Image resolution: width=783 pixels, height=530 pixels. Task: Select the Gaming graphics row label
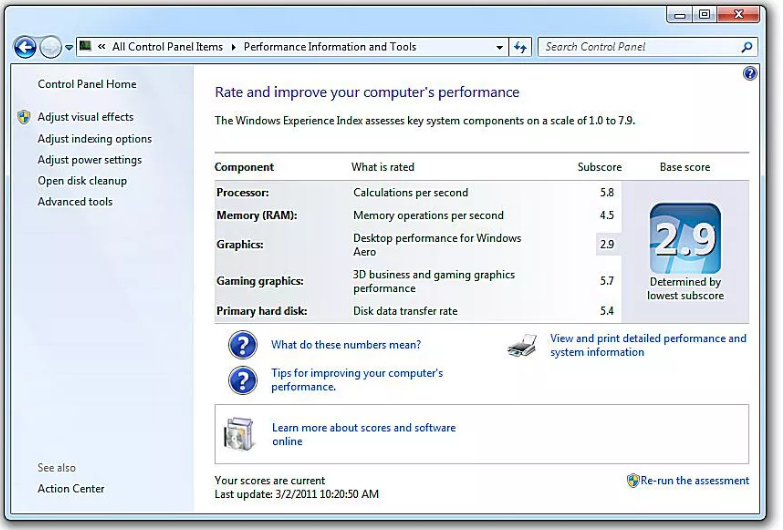[260, 281]
